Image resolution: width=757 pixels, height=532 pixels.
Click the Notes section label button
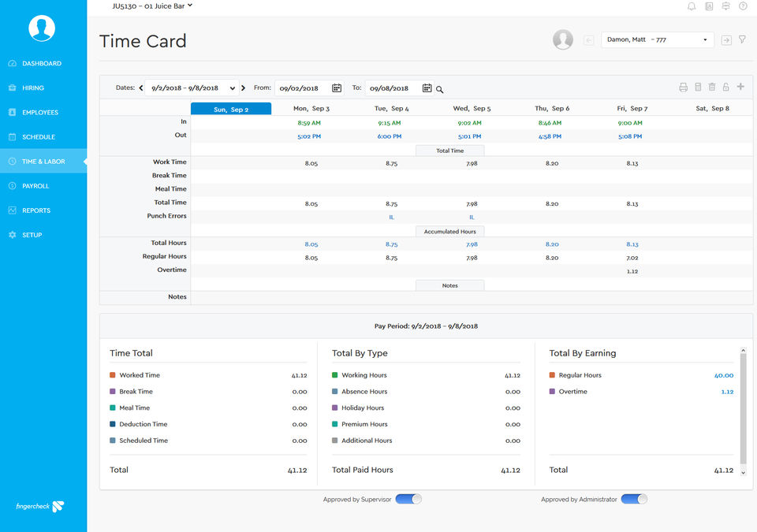(450, 286)
